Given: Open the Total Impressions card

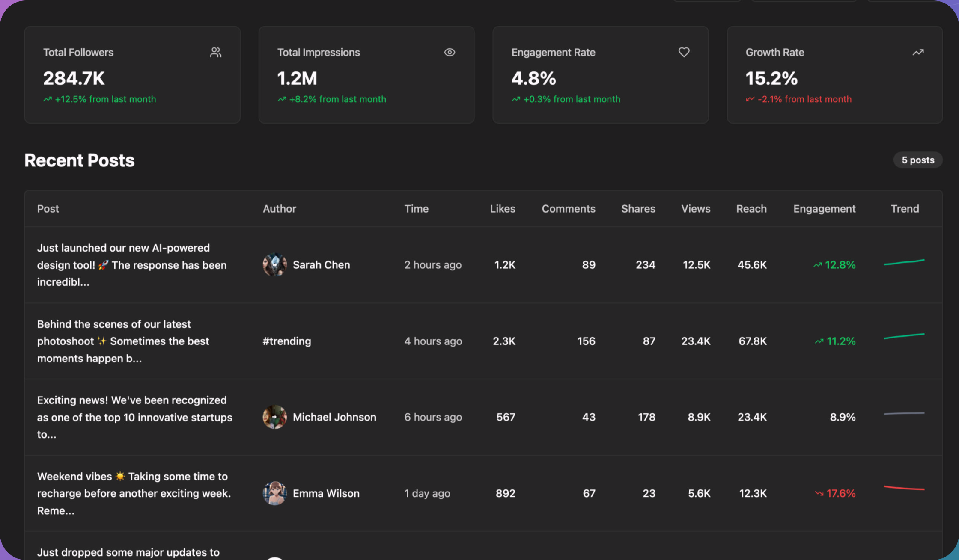Looking at the screenshot, I should [366, 75].
